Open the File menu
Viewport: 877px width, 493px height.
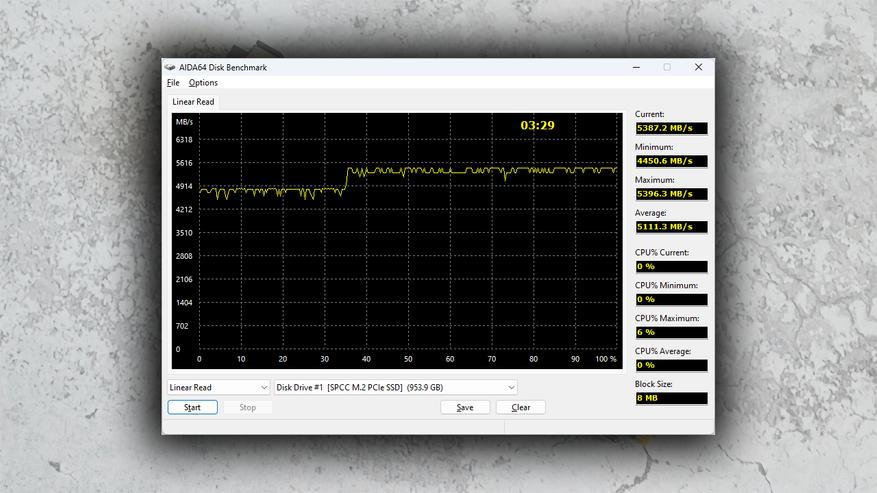[173, 82]
